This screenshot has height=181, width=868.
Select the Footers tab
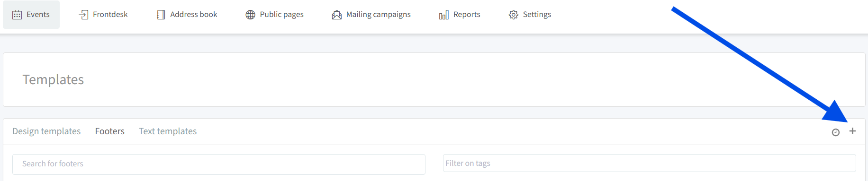click(110, 131)
